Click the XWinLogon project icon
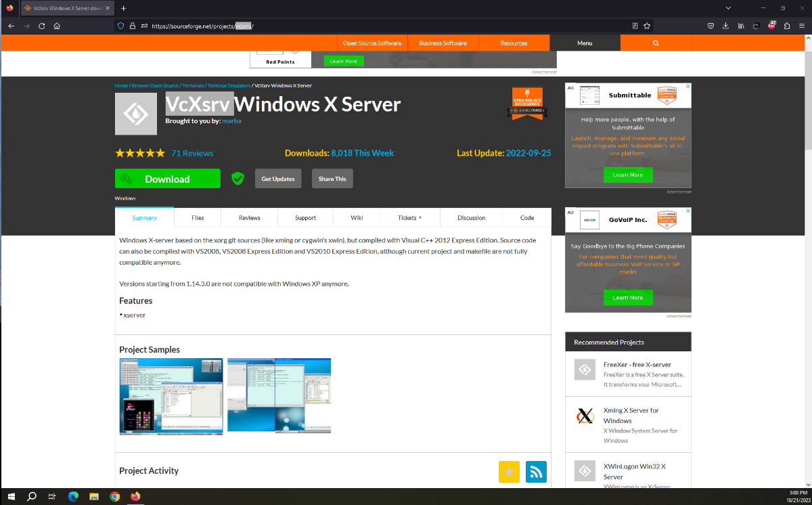 pos(585,471)
